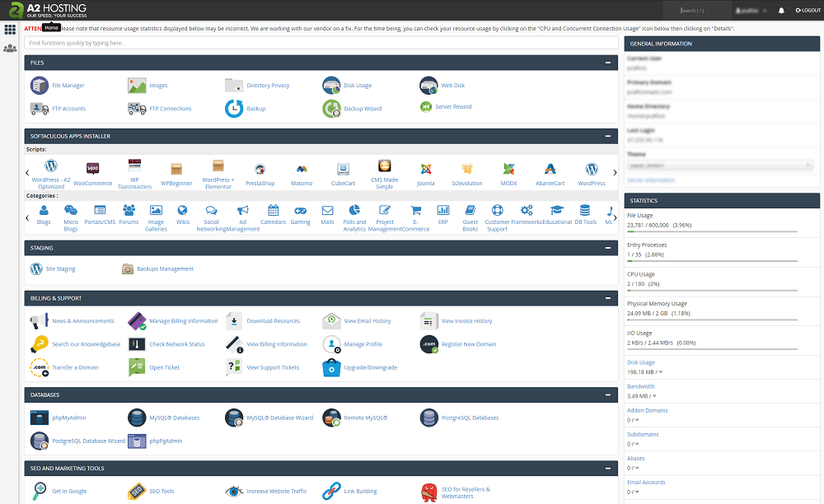
Task: Open the Backup icon
Action: 234,109
